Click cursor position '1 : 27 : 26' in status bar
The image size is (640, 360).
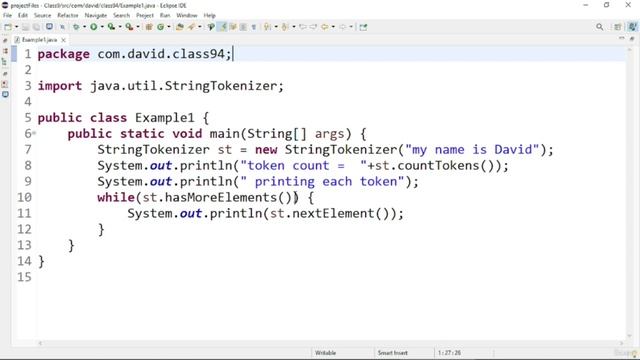click(x=449, y=353)
